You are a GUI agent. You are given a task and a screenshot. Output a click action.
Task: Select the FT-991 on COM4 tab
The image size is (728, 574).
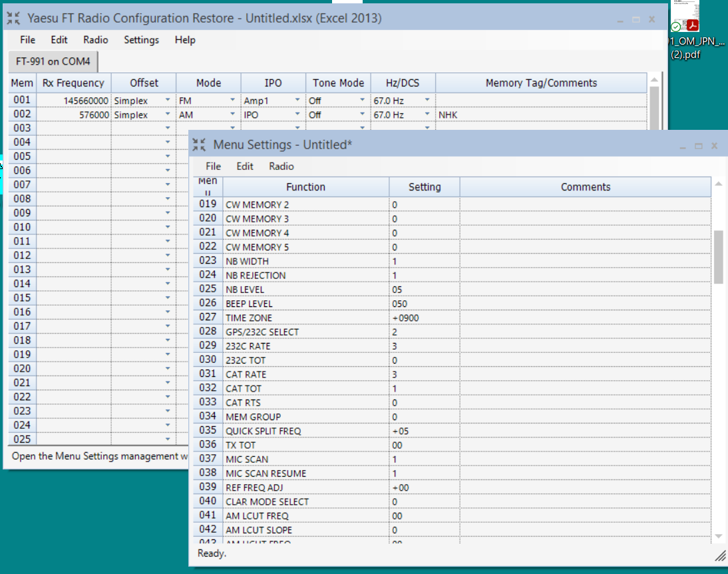point(53,61)
